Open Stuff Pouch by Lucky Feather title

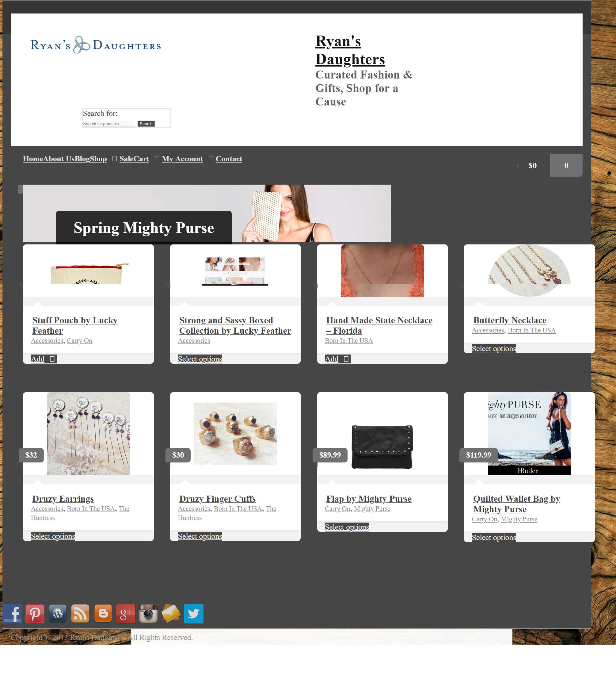point(75,325)
